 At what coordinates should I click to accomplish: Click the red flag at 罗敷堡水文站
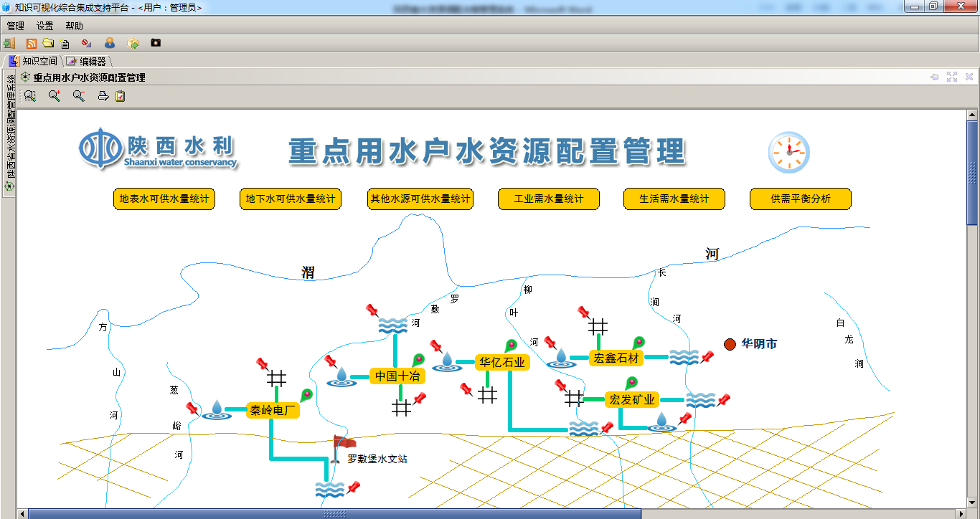[x=343, y=450]
